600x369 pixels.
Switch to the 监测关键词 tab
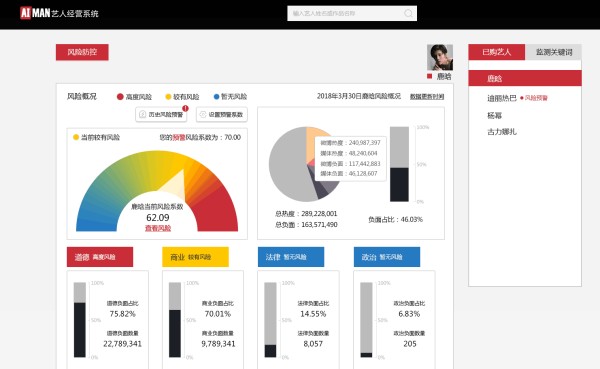[x=553, y=52]
